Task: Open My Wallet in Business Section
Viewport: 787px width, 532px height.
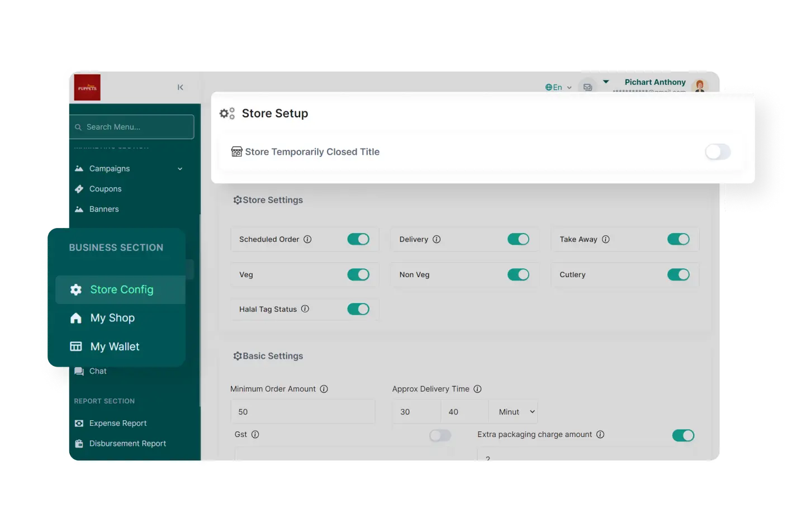Action: (x=115, y=346)
